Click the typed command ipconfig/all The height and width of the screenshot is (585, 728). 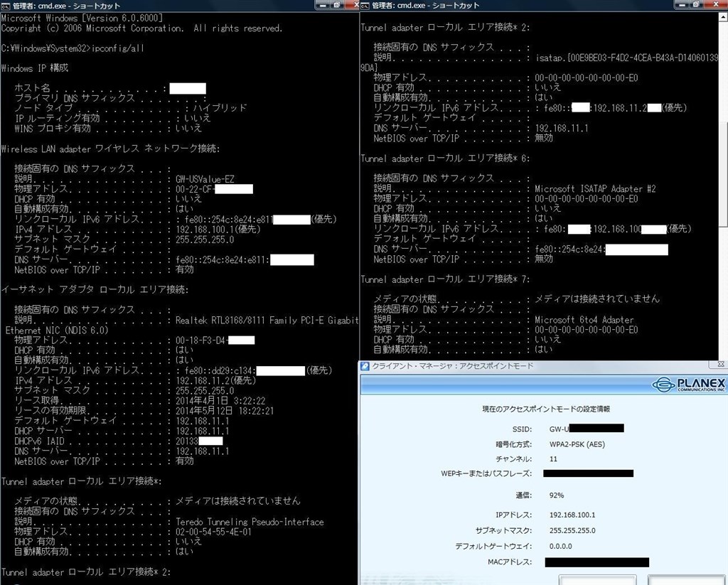(118, 48)
